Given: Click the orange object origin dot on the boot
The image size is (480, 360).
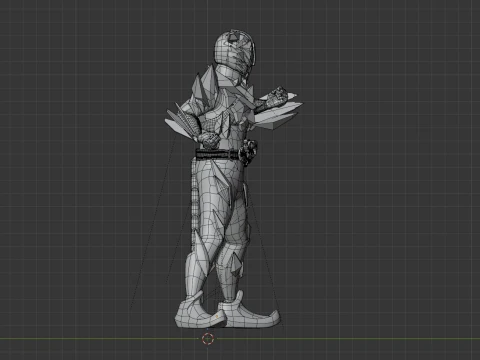Looking at the screenshot, I should tap(217, 316).
